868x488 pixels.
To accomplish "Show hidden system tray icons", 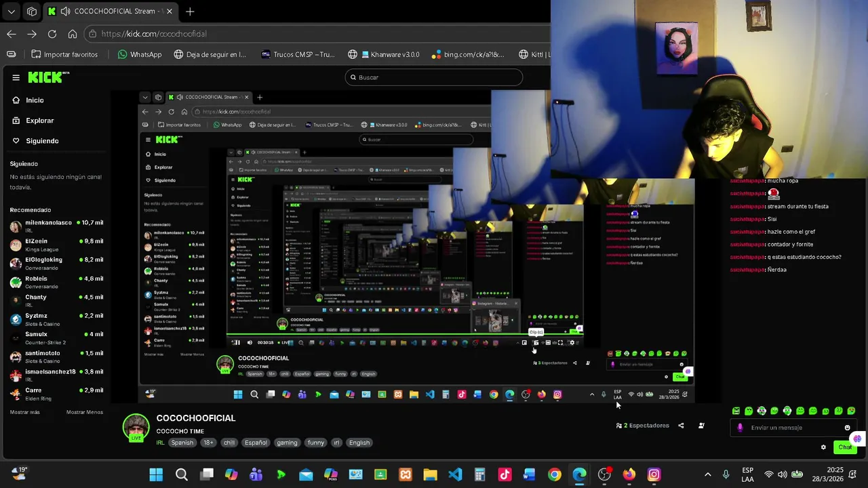I will tap(707, 474).
